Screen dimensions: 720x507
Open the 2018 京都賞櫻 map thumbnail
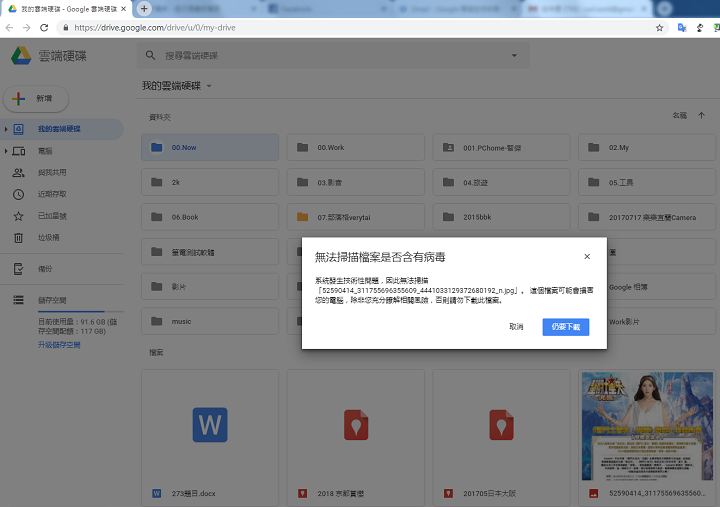(x=355, y=425)
